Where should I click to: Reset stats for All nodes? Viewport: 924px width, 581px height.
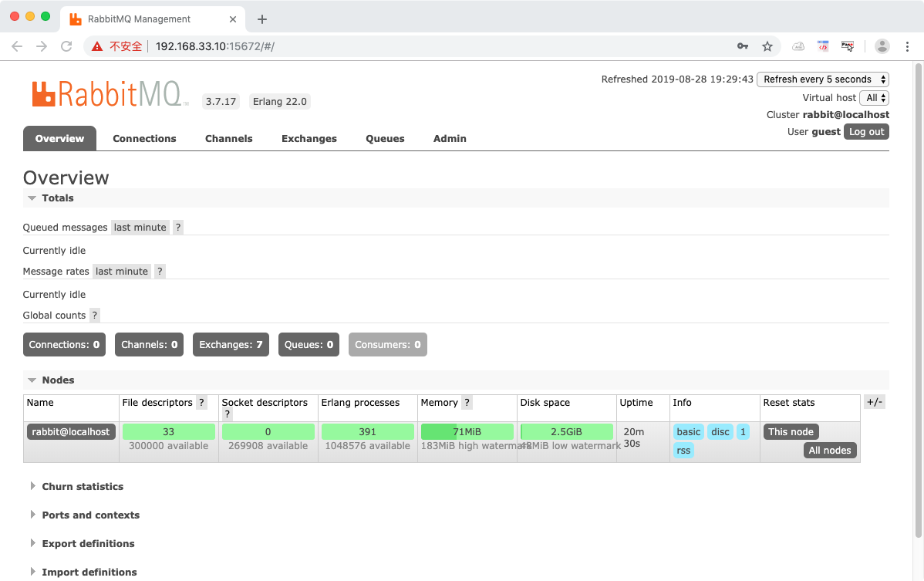(830, 450)
